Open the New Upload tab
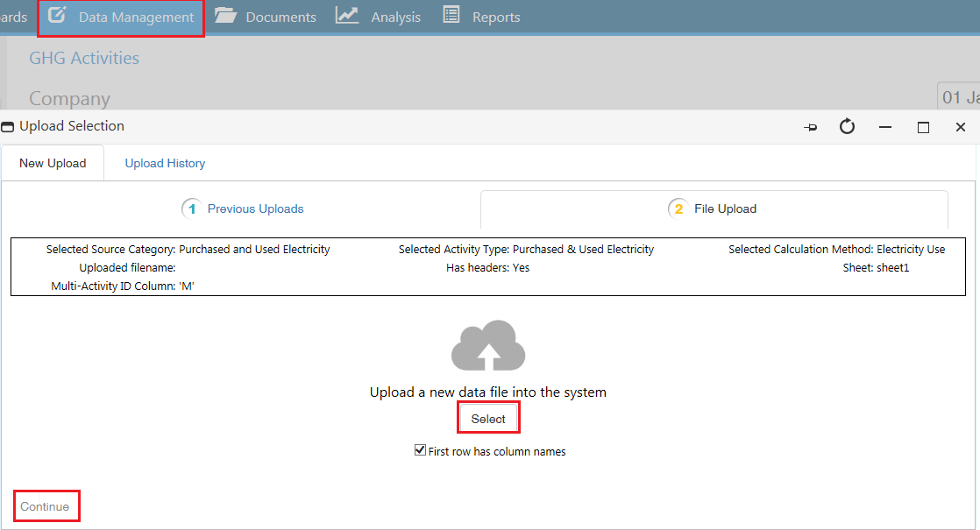 [x=52, y=163]
